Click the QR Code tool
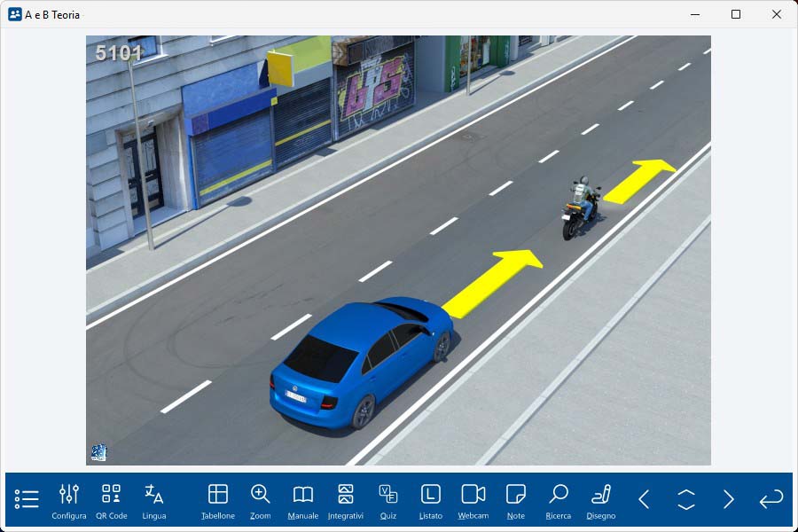 click(x=111, y=501)
